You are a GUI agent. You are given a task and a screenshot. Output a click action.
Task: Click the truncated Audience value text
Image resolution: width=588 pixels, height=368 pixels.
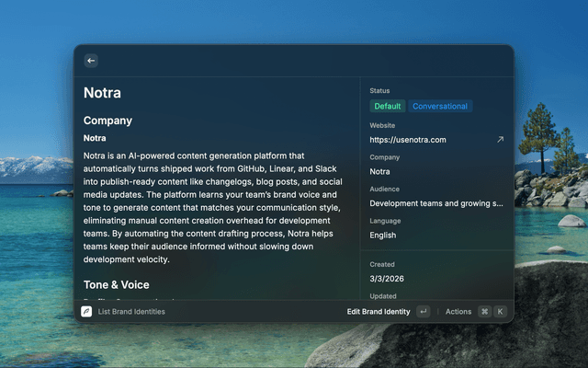click(x=436, y=203)
